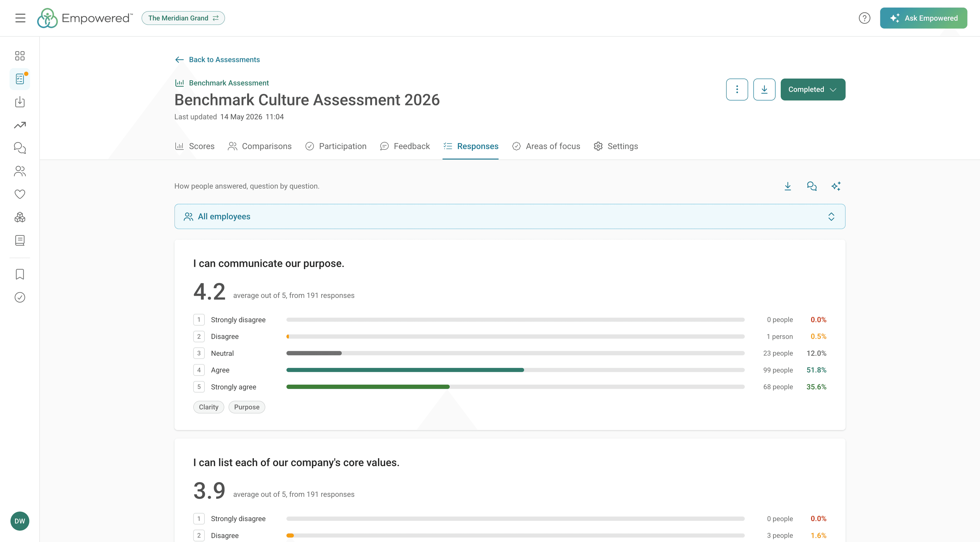Image resolution: width=980 pixels, height=542 pixels.
Task: Open the cubes icon in sidebar
Action: pyautogui.click(x=20, y=217)
